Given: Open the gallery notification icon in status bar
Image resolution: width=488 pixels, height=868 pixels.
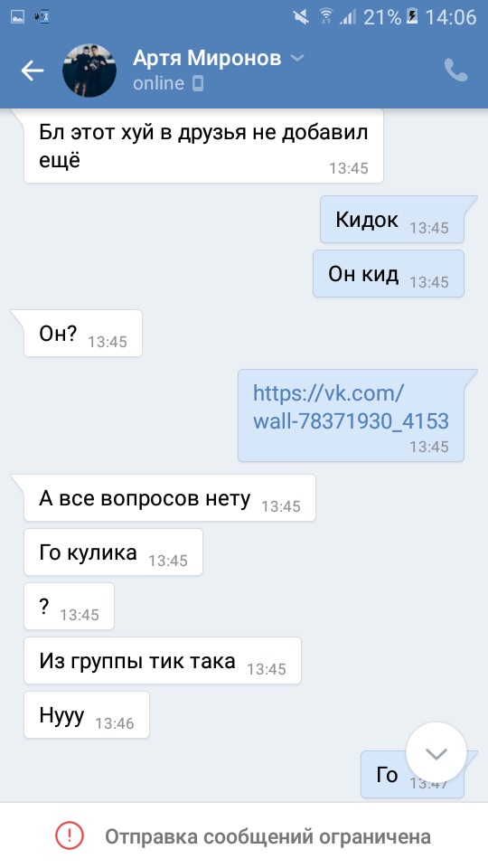Looking at the screenshot, I should [x=17, y=18].
